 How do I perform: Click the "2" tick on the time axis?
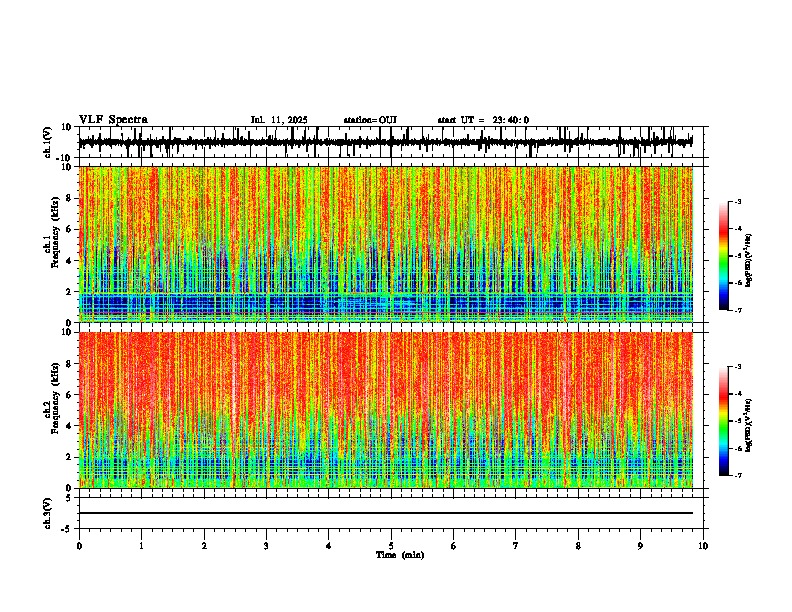pos(204,546)
